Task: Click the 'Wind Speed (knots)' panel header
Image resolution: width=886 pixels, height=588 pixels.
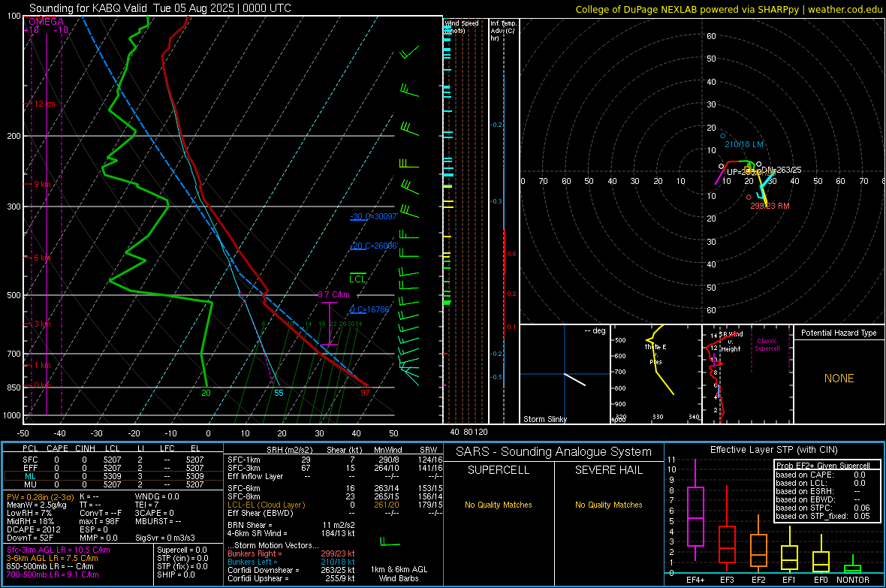Action: [x=461, y=26]
